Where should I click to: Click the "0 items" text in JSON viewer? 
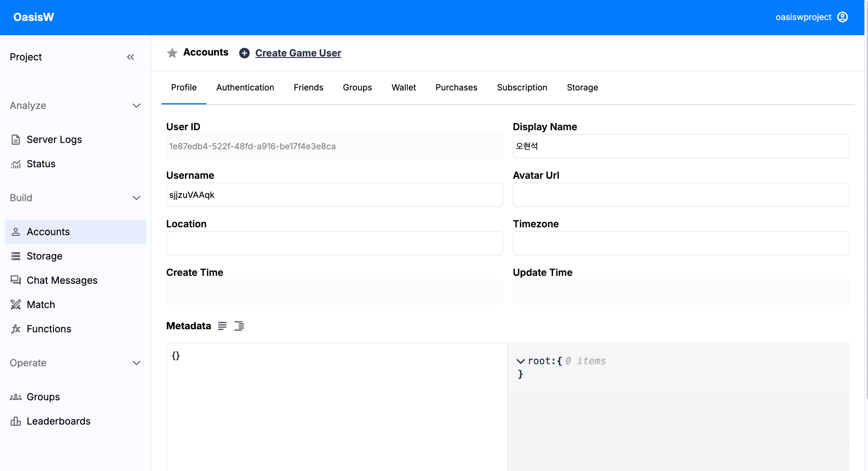(585, 361)
